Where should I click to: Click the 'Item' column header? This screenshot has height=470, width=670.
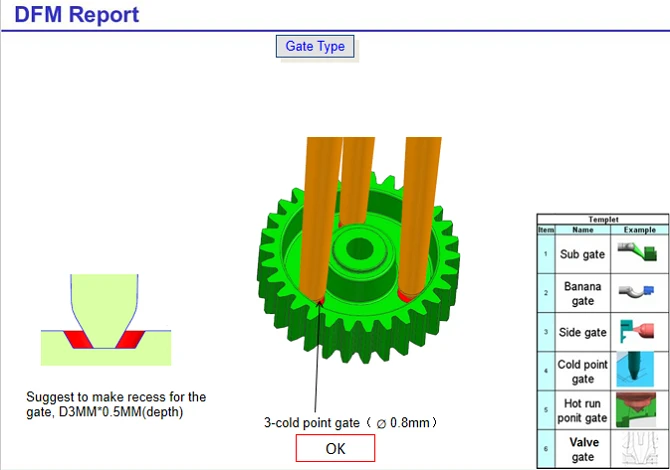pos(546,230)
